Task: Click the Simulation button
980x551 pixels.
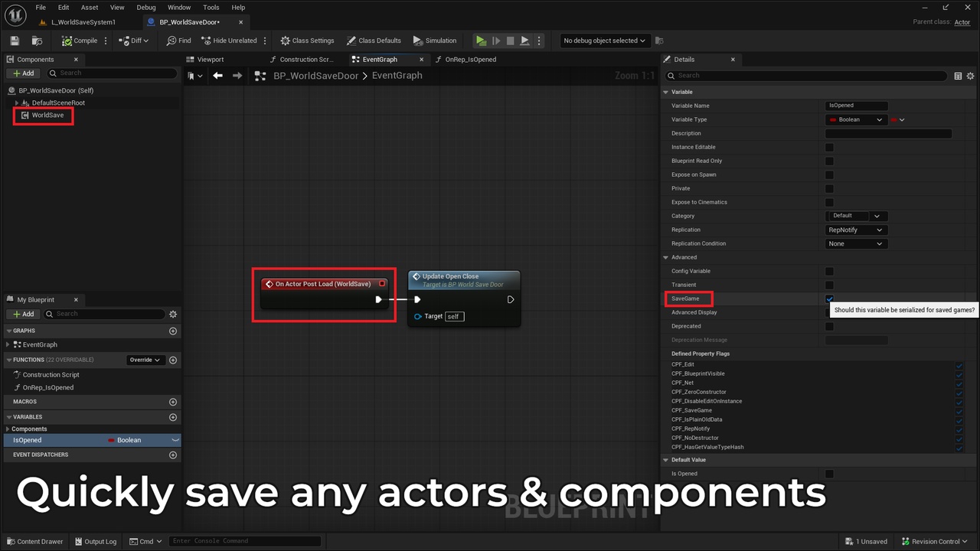Action: tap(434, 41)
